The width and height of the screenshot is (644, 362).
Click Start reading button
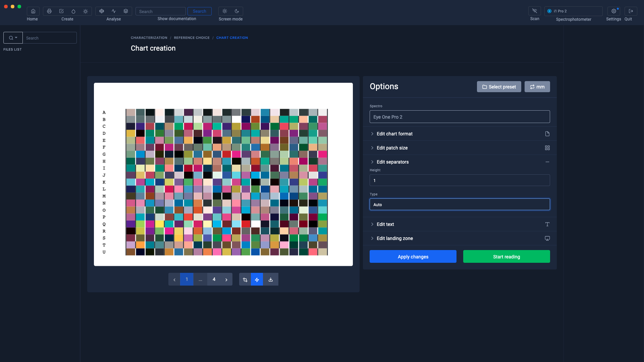506,256
